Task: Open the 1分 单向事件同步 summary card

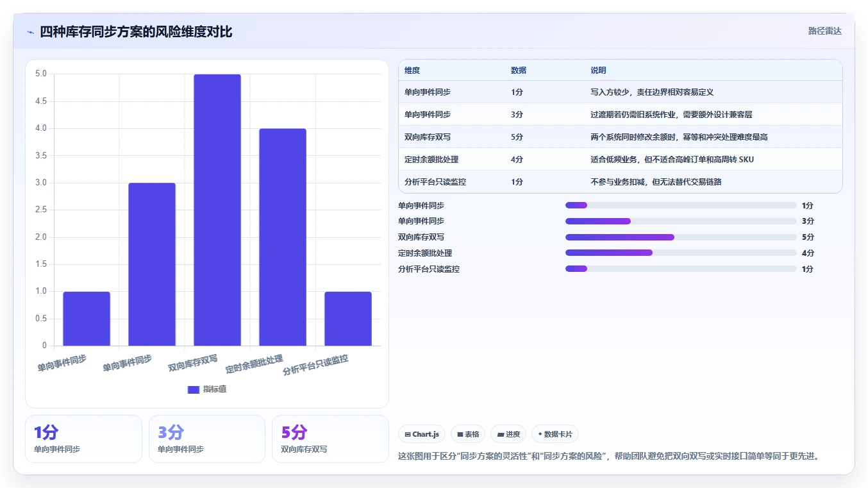Action: tap(83, 439)
